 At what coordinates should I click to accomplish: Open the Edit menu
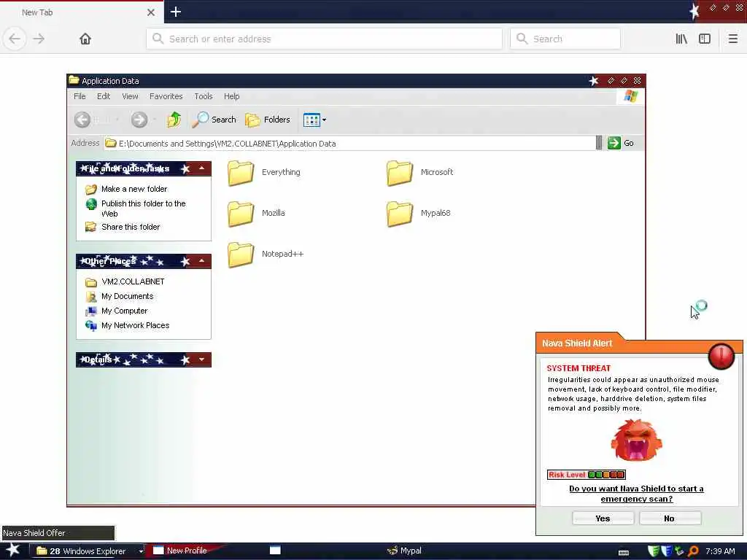coord(104,96)
